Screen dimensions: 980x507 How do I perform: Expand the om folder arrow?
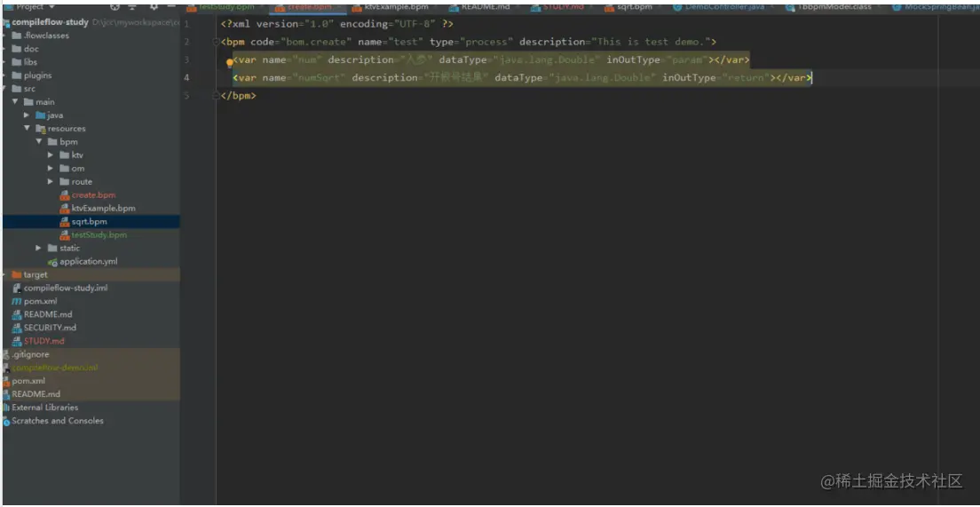[50, 168]
